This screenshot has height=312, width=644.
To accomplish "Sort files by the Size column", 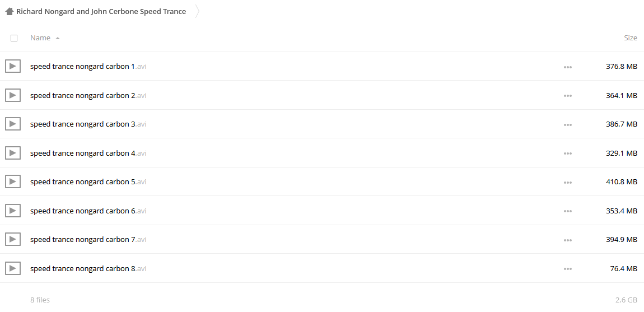I will 631,38.
